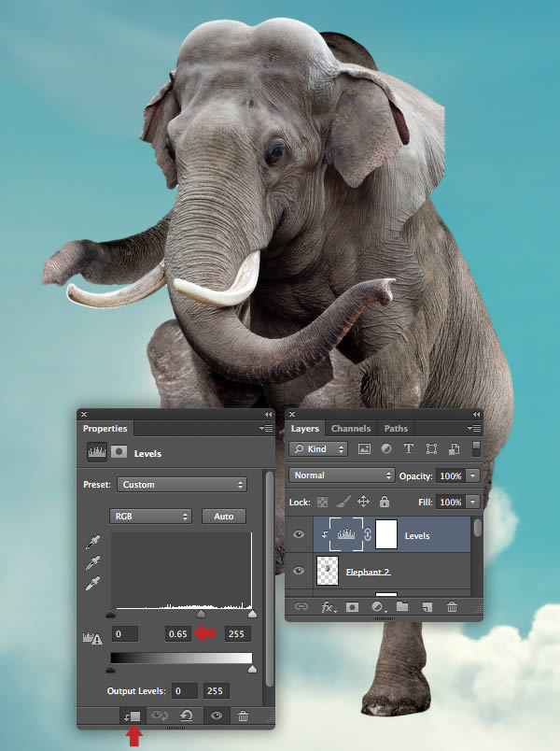Close the Properties panel

[84, 415]
